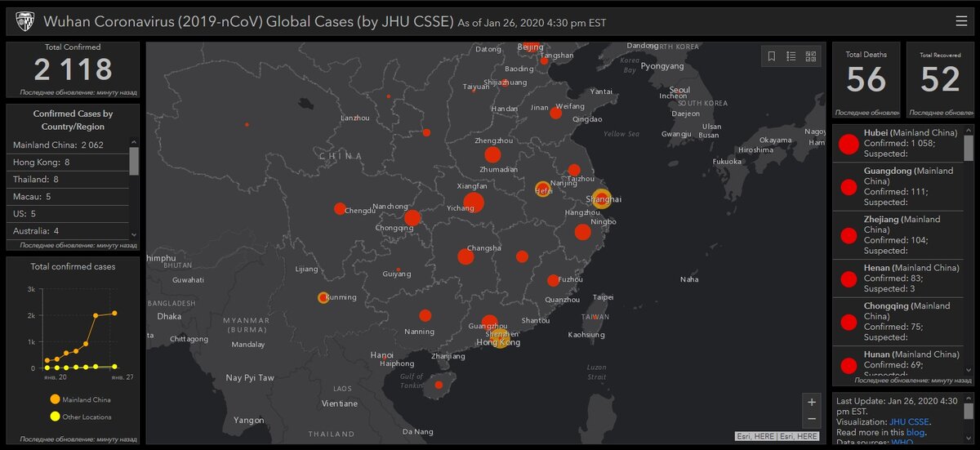
Task: Click the Hubei row's red dot icon
Action: click(x=849, y=145)
